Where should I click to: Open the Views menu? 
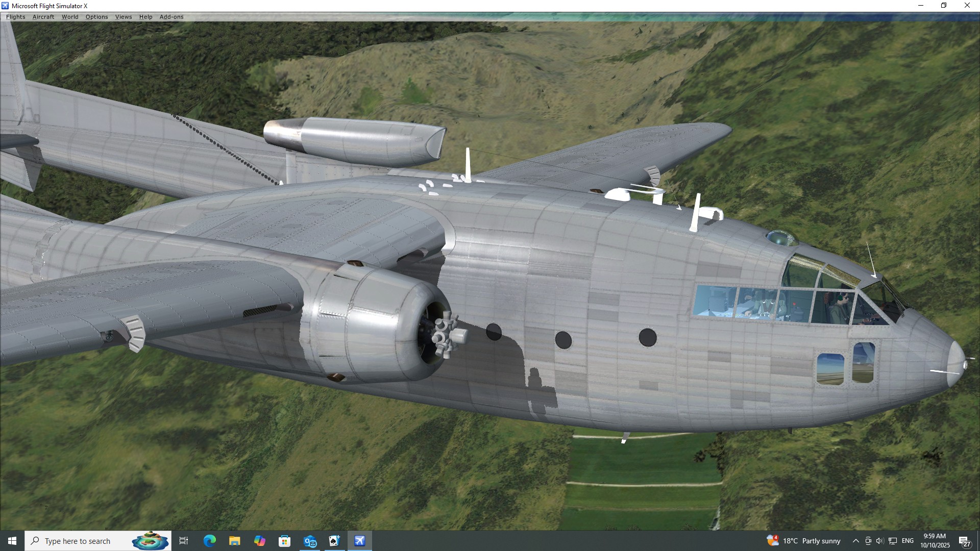point(123,17)
